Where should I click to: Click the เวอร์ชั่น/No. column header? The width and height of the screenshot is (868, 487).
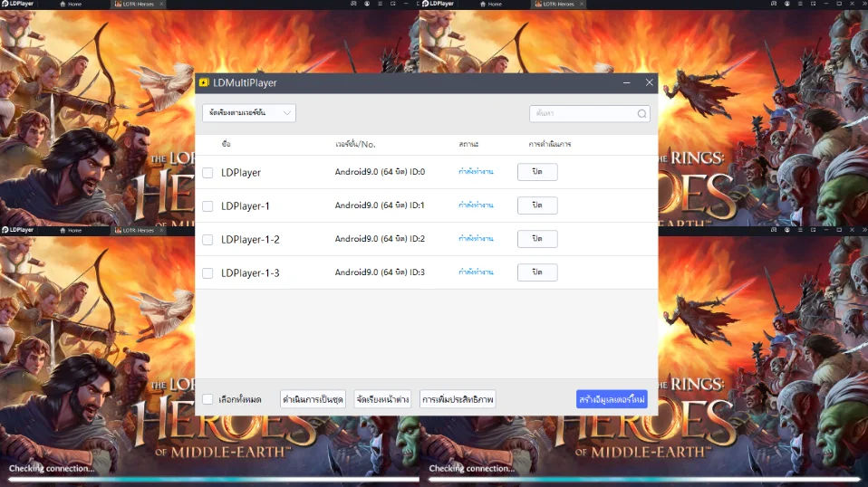click(355, 144)
